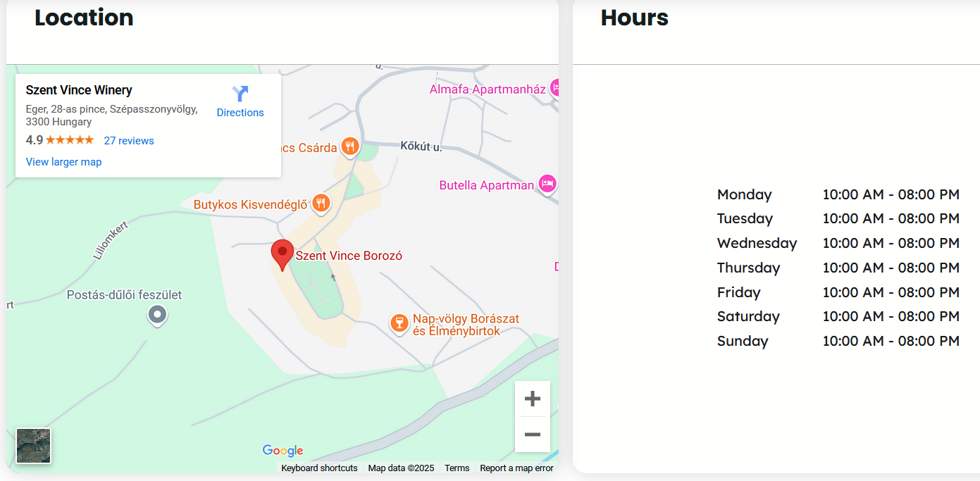
Task: Switch to satellite imagery thumbnail
Action: [x=34, y=446]
